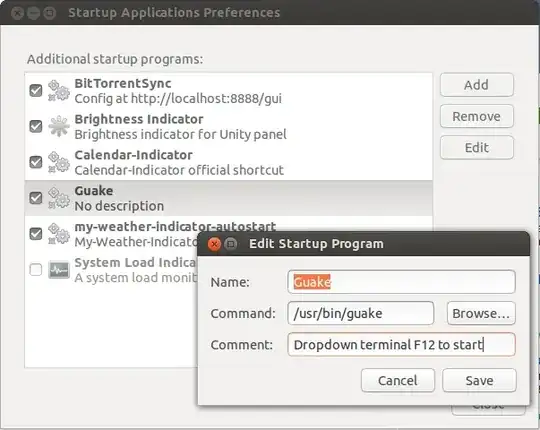
Task: Select the System Load Indicator entry title
Action: click(135, 262)
